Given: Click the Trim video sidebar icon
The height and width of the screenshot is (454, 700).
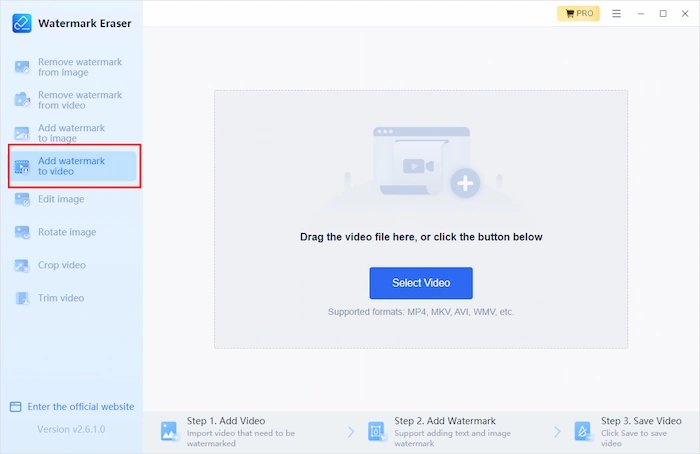Looking at the screenshot, I should coord(22,299).
